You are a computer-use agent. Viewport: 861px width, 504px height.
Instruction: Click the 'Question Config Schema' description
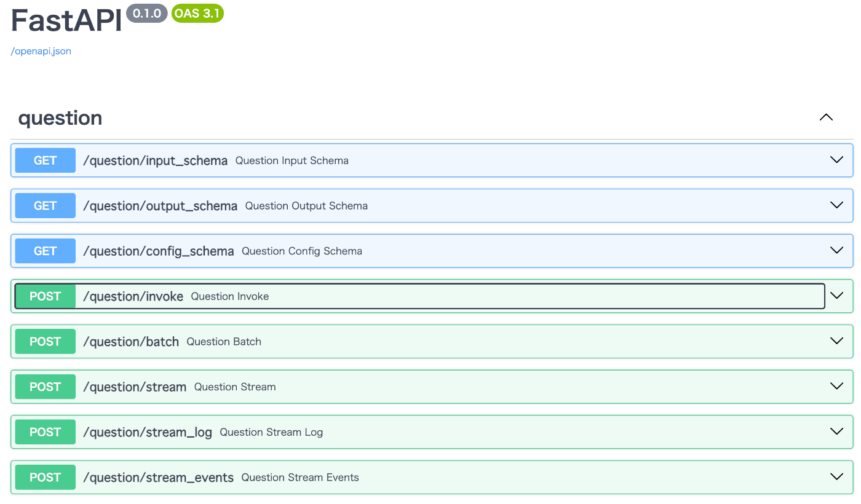click(302, 251)
